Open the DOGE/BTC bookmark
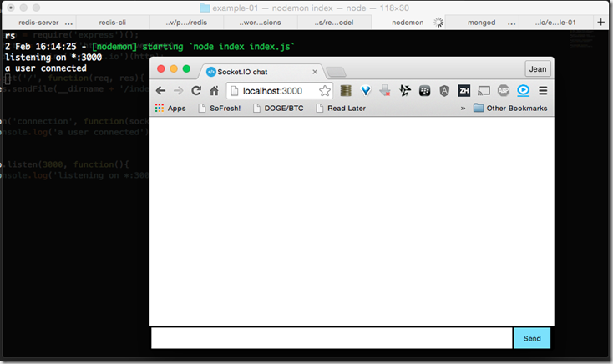This screenshot has width=613, height=364. coord(278,109)
